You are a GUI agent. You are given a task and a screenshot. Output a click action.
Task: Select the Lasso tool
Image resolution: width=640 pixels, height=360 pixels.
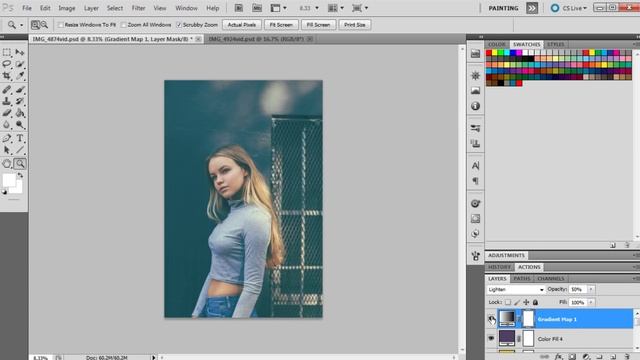(x=7, y=64)
